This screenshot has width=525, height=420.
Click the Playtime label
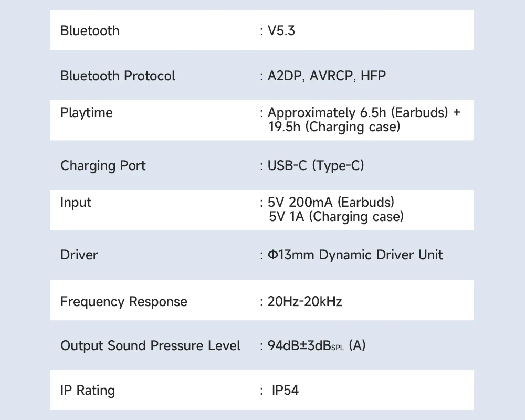click(87, 113)
